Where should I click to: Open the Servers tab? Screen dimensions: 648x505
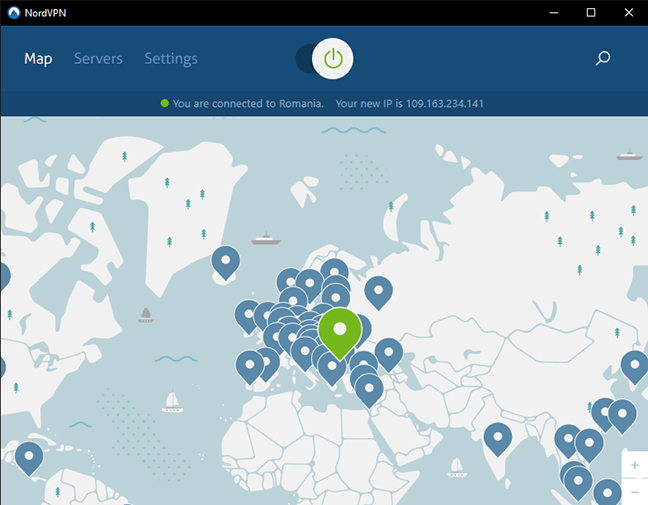98,59
